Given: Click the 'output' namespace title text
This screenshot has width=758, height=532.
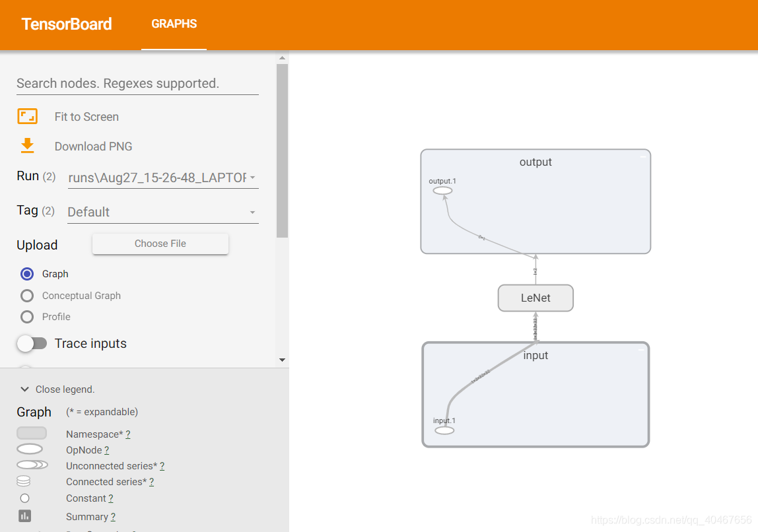Looking at the screenshot, I should tap(535, 162).
